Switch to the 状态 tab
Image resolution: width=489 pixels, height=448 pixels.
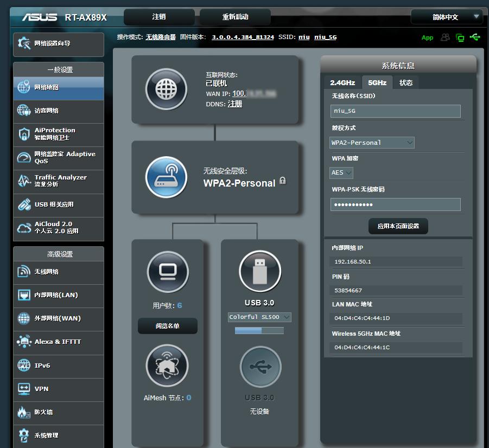pos(406,82)
